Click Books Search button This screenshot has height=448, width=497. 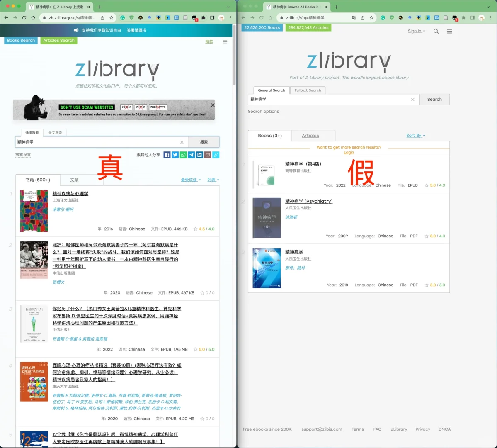pos(21,40)
